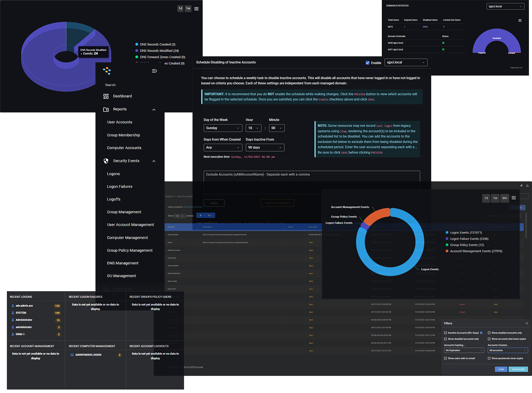Click the Clear Filters button
The image size is (532, 393).
point(518,369)
